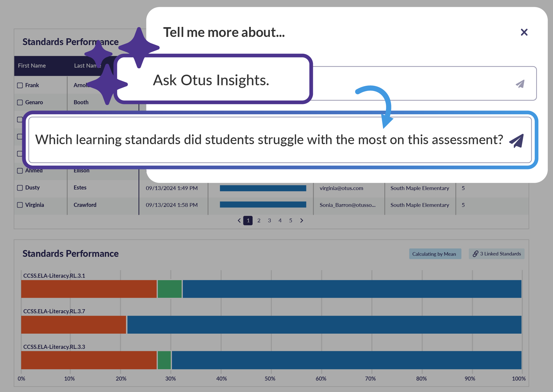The height and width of the screenshot is (392, 553).
Task: Sort by the First Name column header
Action: point(32,66)
